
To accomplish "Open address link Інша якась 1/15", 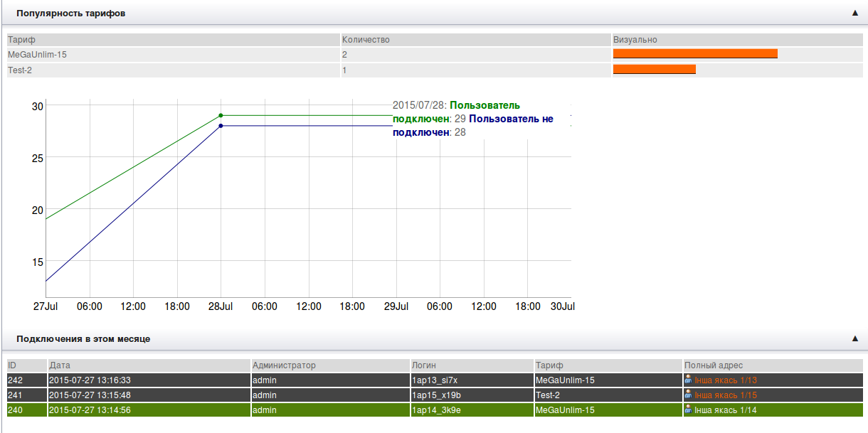I will (726, 395).
